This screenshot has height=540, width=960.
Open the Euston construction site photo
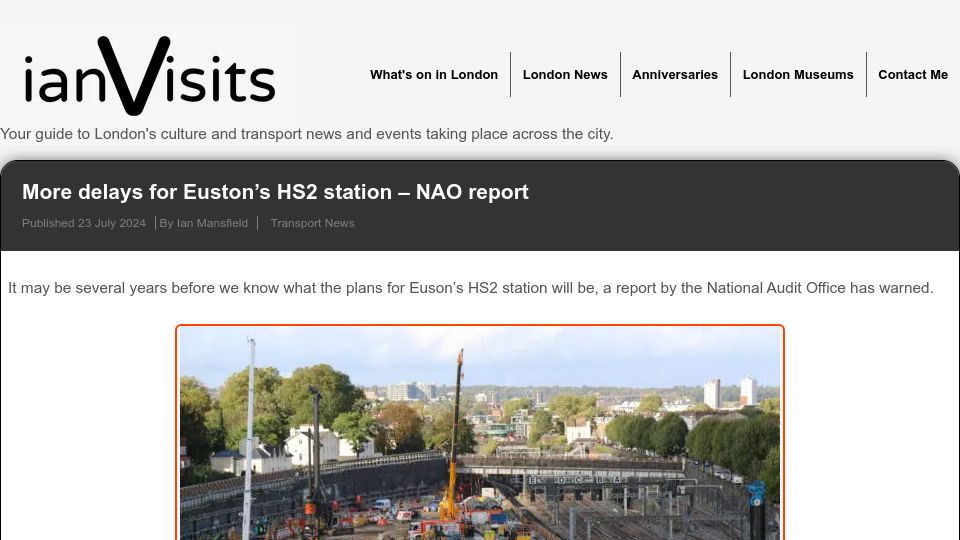(x=480, y=433)
